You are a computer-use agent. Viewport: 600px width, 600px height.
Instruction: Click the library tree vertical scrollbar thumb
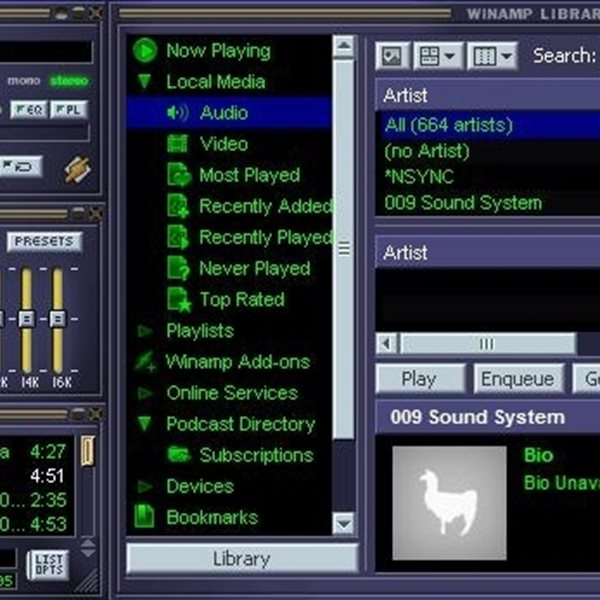[344, 249]
